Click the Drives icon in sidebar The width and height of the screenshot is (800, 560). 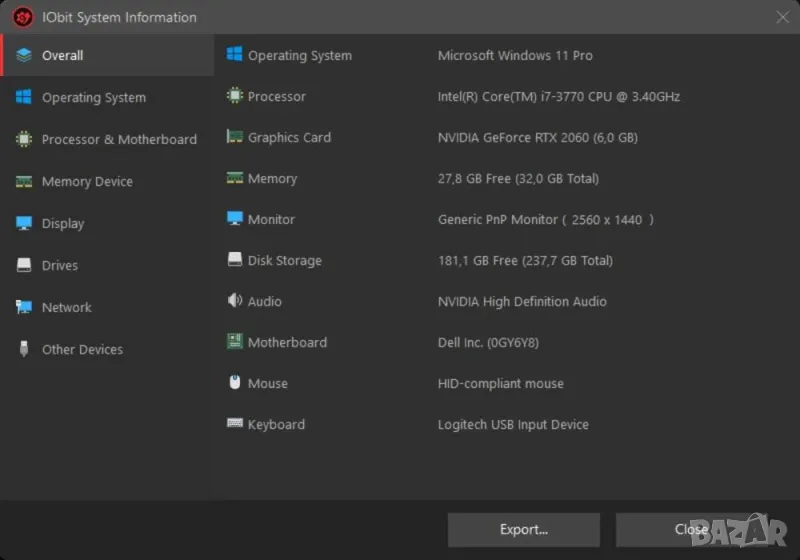[24, 266]
